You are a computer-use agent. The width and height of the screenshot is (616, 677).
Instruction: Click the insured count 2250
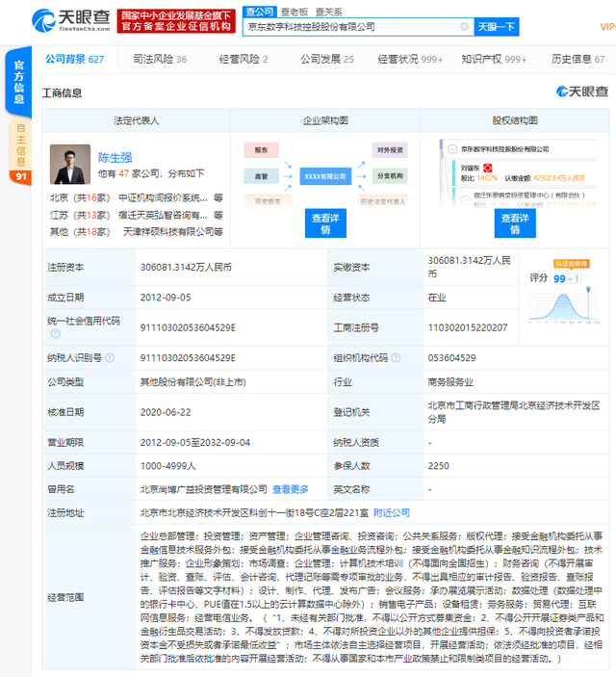439,466
